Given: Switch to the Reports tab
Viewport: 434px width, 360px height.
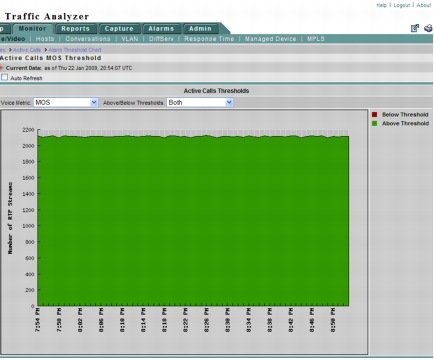Looking at the screenshot, I should point(76,29).
